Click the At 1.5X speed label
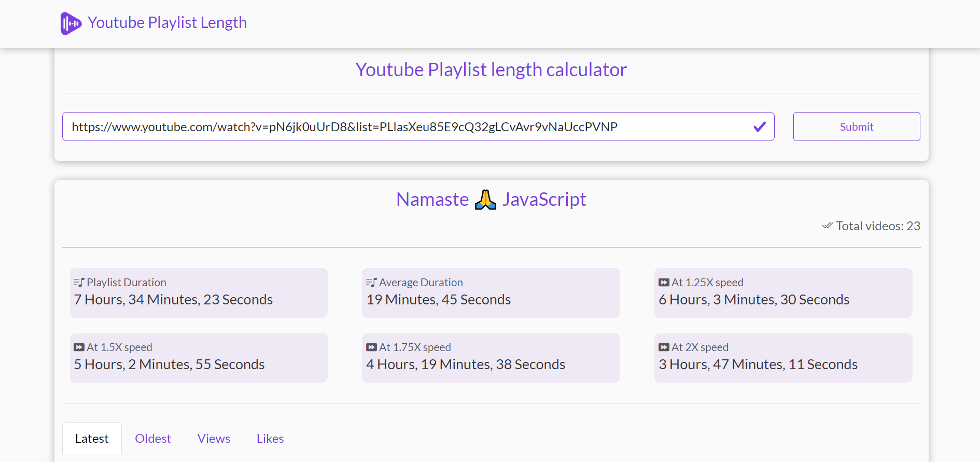 (119, 347)
